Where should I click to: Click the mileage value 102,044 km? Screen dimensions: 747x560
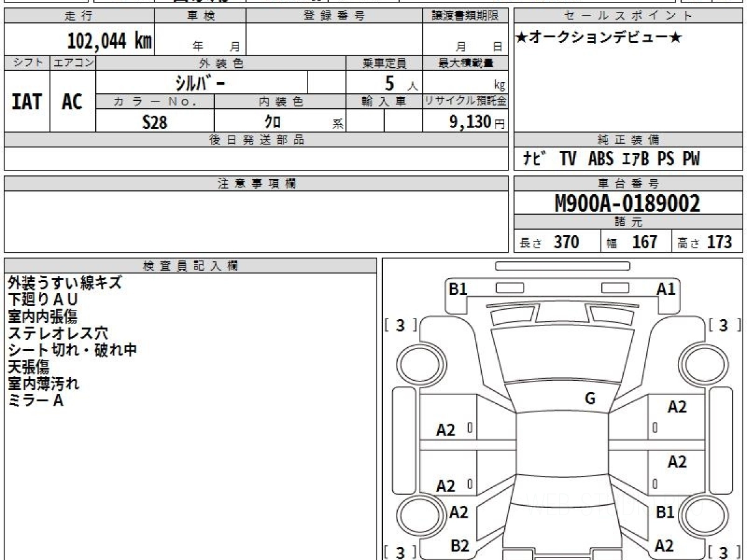(109, 42)
